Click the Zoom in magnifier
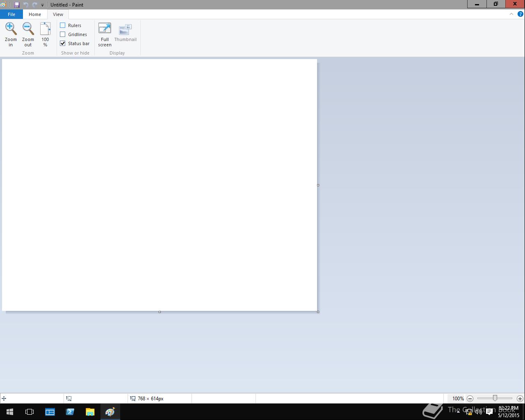The height and width of the screenshot is (420, 525). pos(11,34)
